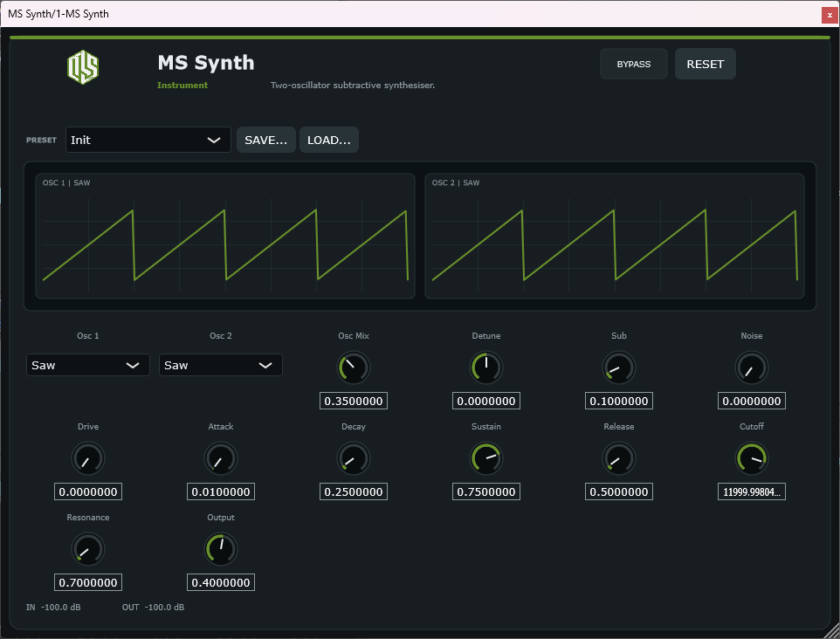Click the Drive knob

tap(88, 458)
